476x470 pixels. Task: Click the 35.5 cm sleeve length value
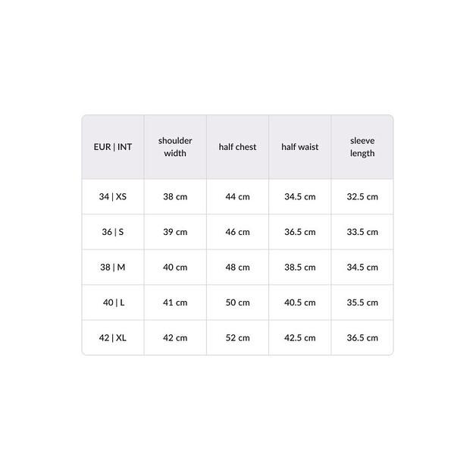tap(362, 302)
